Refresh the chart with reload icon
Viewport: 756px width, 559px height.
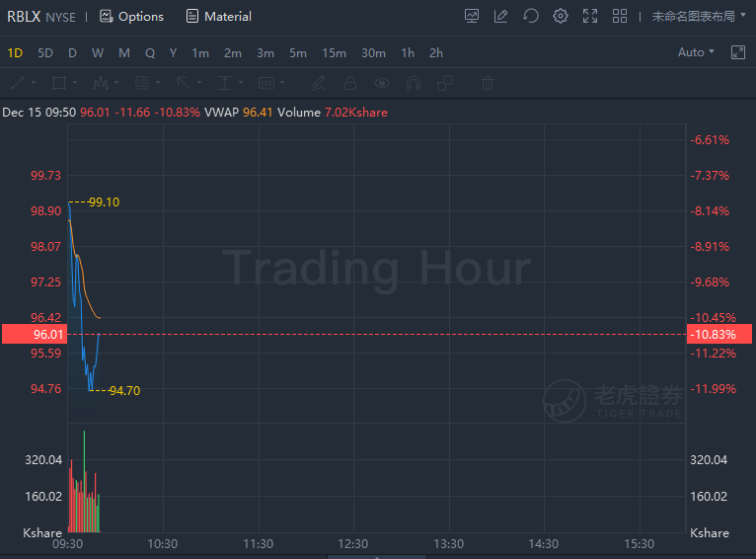pyautogui.click(x=530, y=16)
